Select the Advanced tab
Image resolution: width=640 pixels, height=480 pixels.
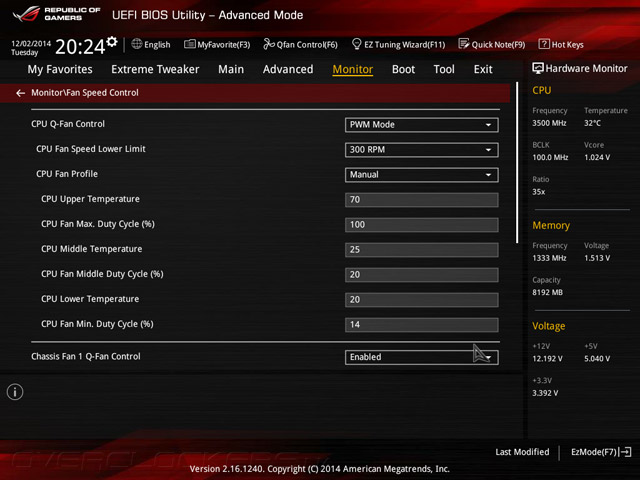(288, 69)
